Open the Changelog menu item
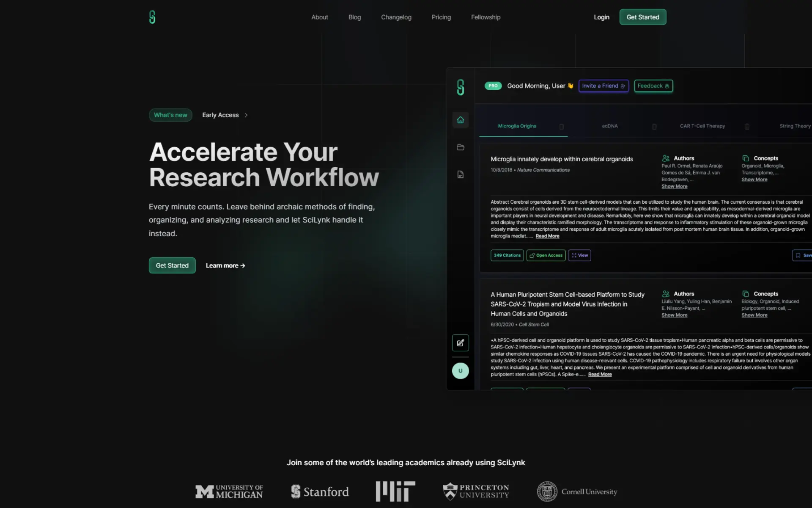The image size is (812, 508). pos(396,17)
